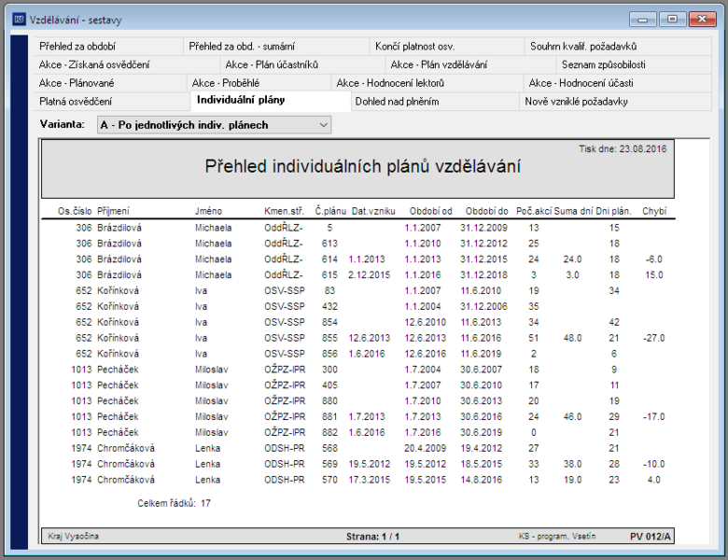Click the Celkem řádků: 17 summary
Screen dimensions: 728x560
174,503
